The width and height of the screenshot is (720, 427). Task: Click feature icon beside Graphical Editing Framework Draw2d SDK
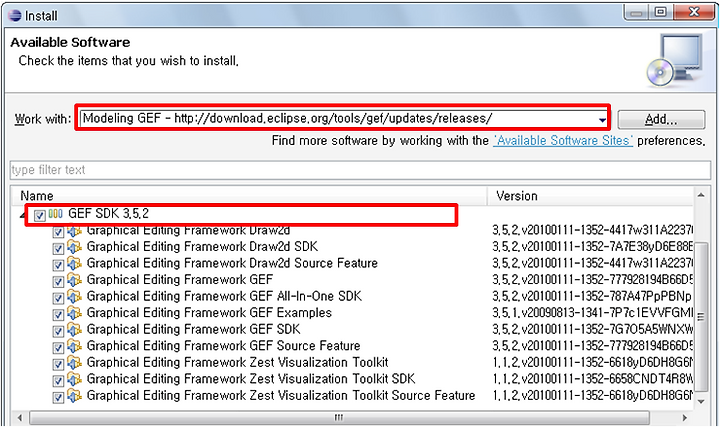click(74, 247)
